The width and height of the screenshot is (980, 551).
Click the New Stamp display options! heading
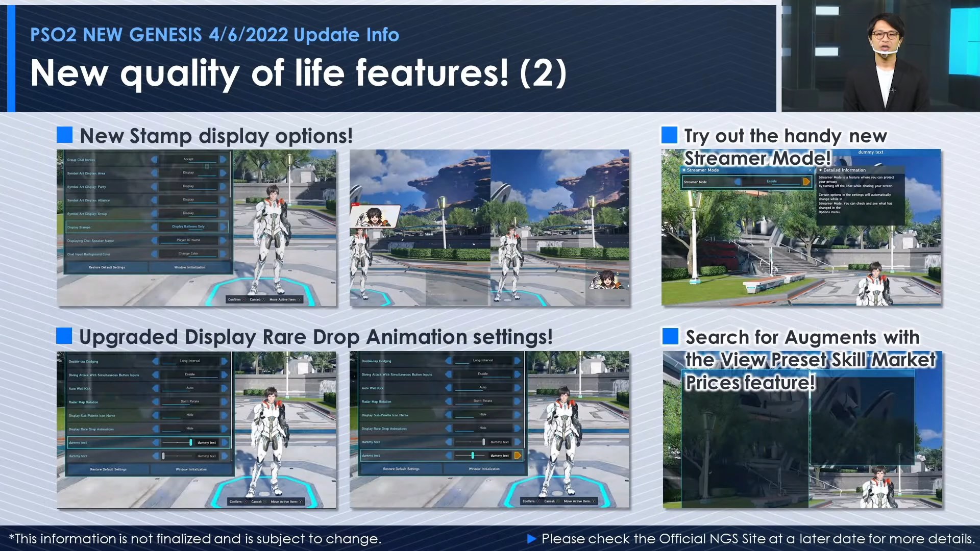coord(216,136)
